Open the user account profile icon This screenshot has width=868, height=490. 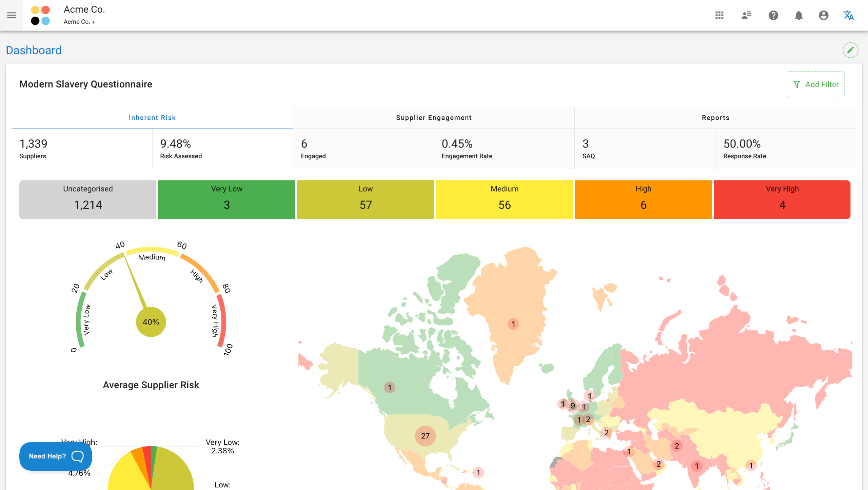823,15
